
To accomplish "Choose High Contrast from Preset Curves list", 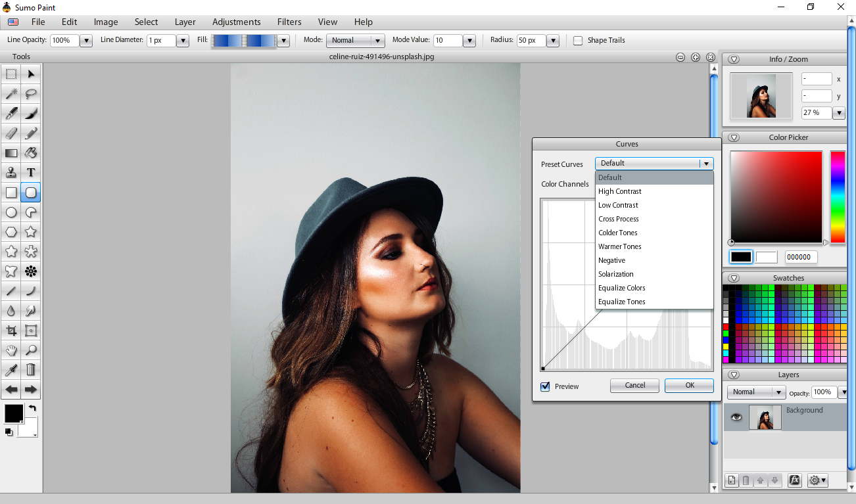I will pyautogui.click(x=620, y=191).
